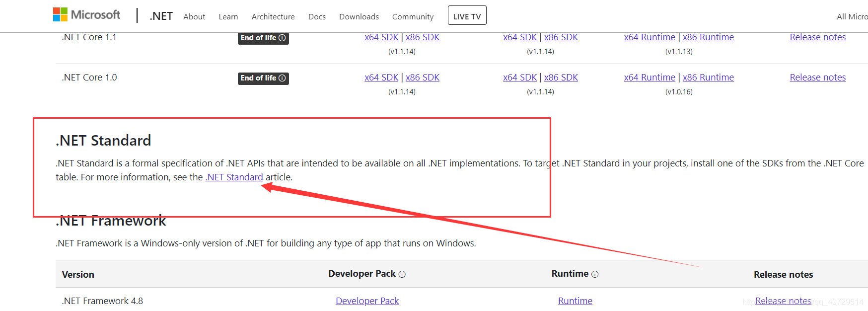Viewport: 868px width, 311px height.
Task: Click the Version column header
Action: (x=78, y=275)
